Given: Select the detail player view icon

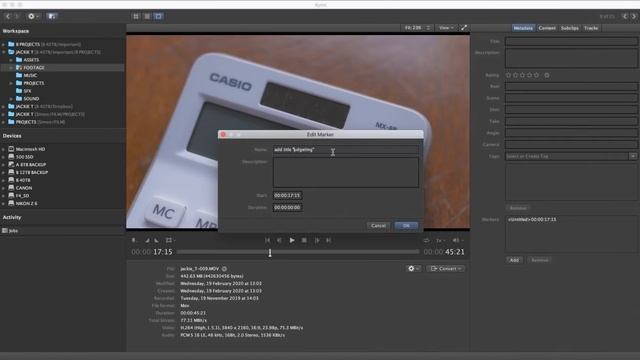Looking at the screenshot, I should coord(158,16).
